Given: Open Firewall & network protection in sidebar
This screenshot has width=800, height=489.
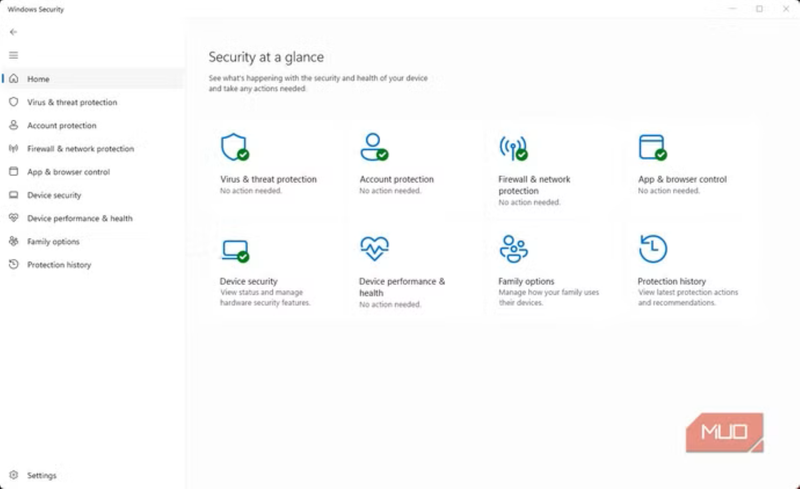Looking at the screenshot, I should click(x=93, y=149).
